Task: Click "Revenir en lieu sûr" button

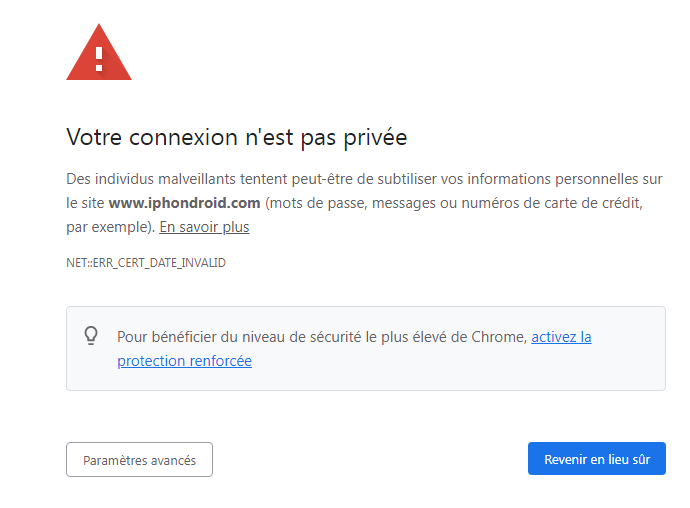Action: [x=597, y=459]
